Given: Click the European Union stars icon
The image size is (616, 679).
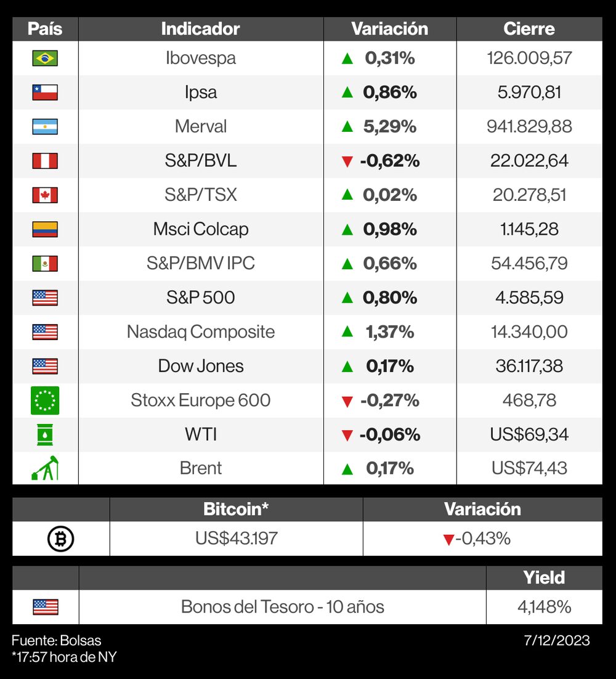Looking at the screenshot, I should 45,400.
